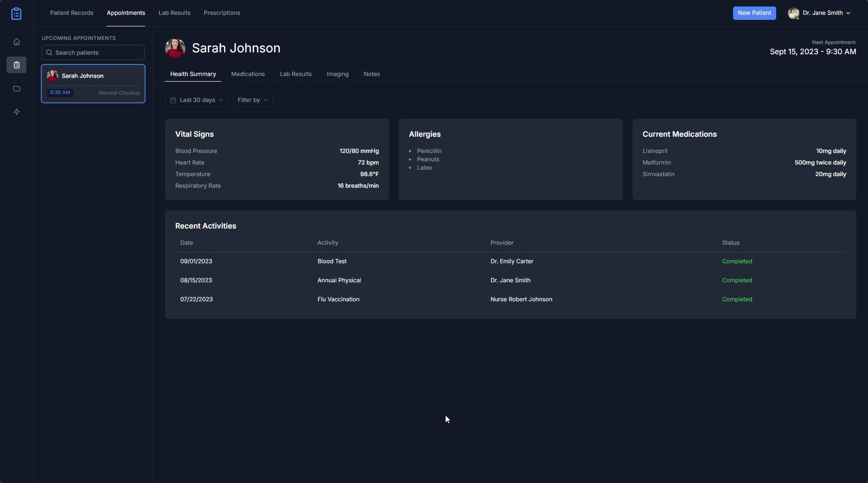Screen dimensions: 868x483
Task: Toggle the Completed status on Blood Test row
Action: coord(737,261)
